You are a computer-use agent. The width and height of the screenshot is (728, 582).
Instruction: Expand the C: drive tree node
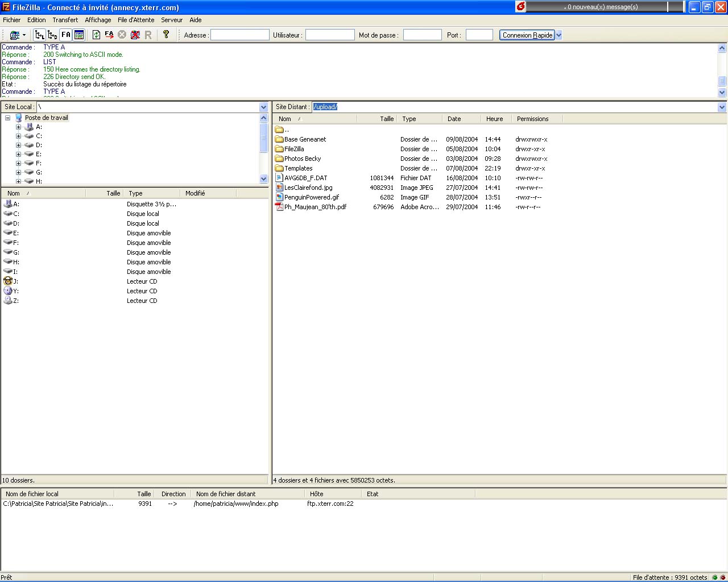click(18, 136)
